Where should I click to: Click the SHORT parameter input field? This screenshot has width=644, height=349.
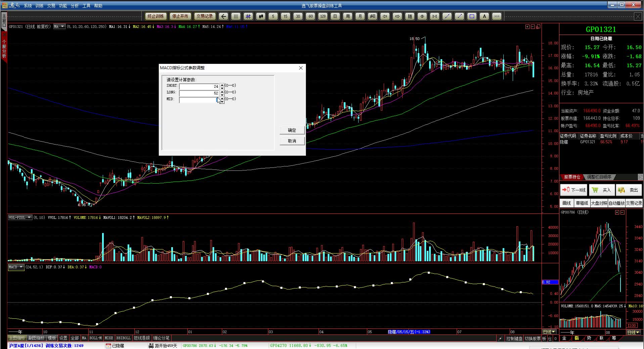point(199,86)
